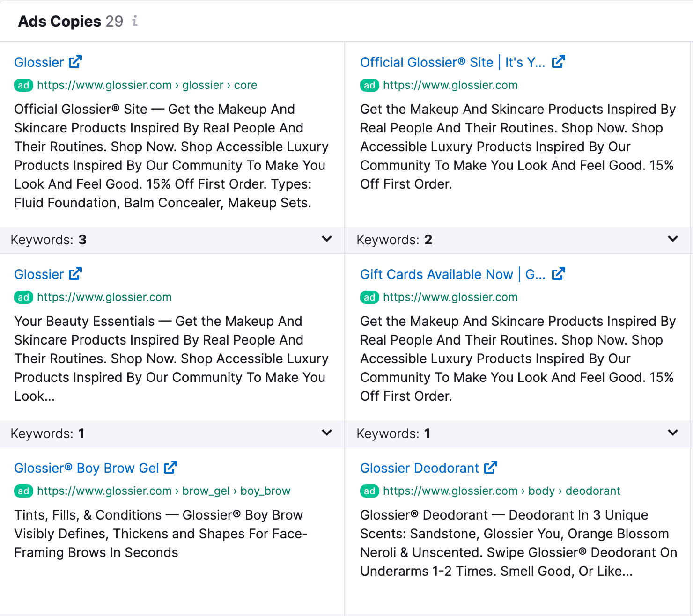Screen dimensions: 693x616
Task: Expand Keywords: 1 chevron under Your Beauty Essentials ad
Action: [327, 433]
